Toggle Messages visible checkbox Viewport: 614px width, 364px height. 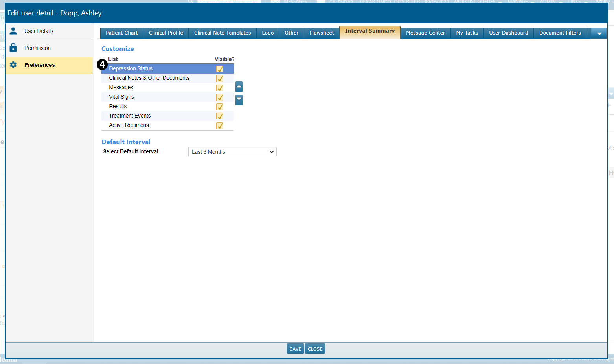click(x=220, y=88)
